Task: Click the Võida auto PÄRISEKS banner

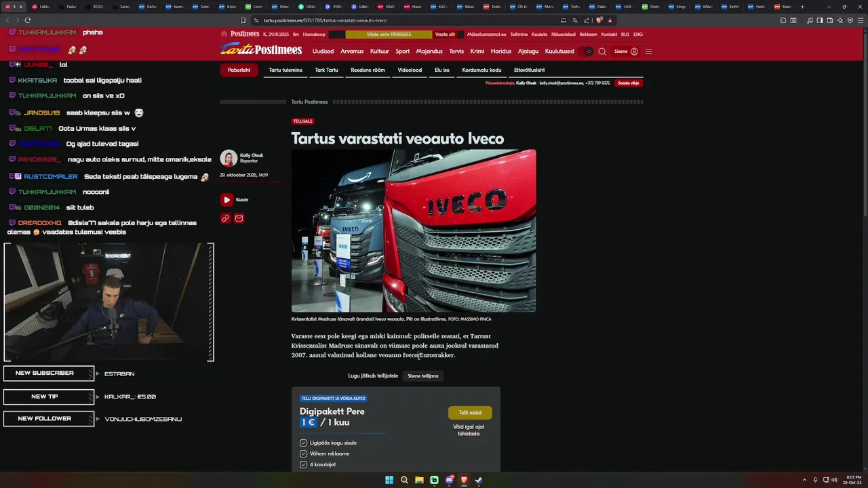Action: pyautogui.click(x=389, y=34)
